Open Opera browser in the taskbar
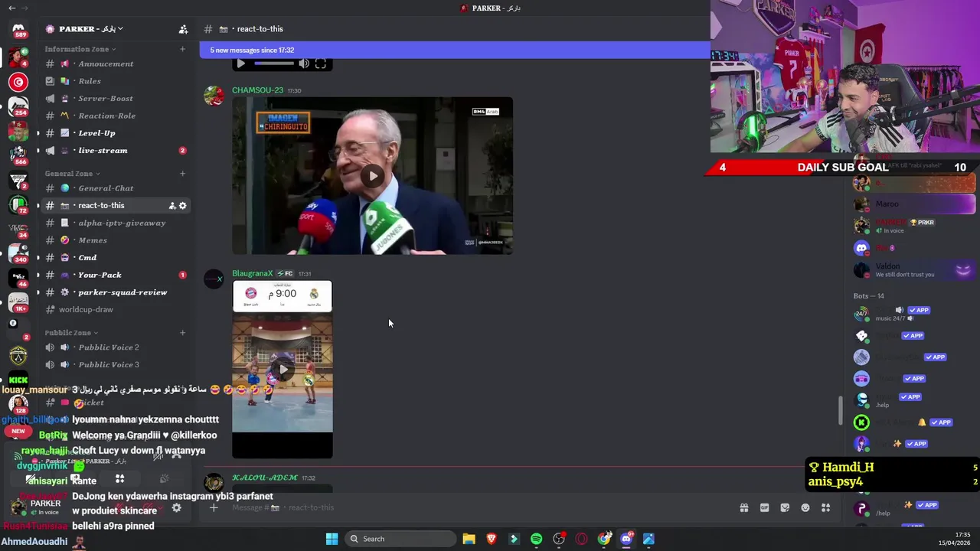Viewport: 980px width, 551px height. (x=582, y=539)
